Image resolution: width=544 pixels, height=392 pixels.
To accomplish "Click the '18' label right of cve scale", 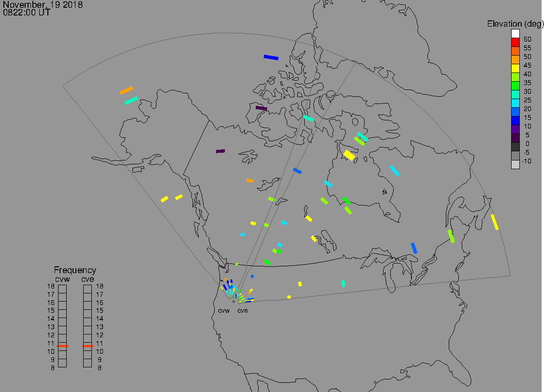I will (100, 286).
